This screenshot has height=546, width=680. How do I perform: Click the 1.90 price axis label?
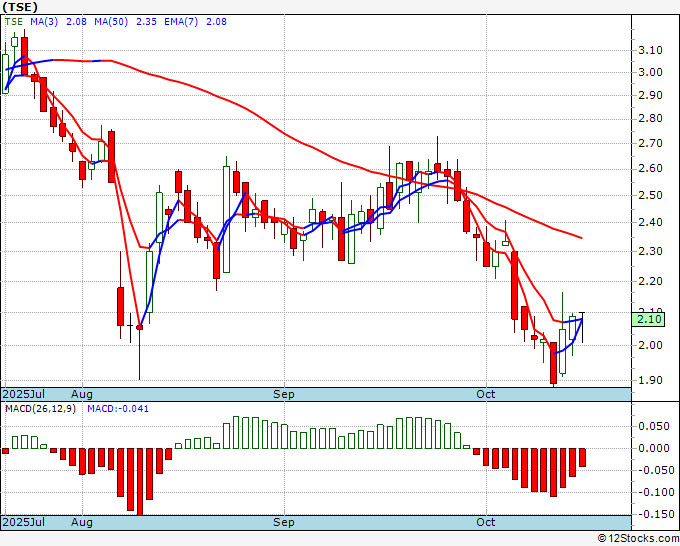[651, 380]
